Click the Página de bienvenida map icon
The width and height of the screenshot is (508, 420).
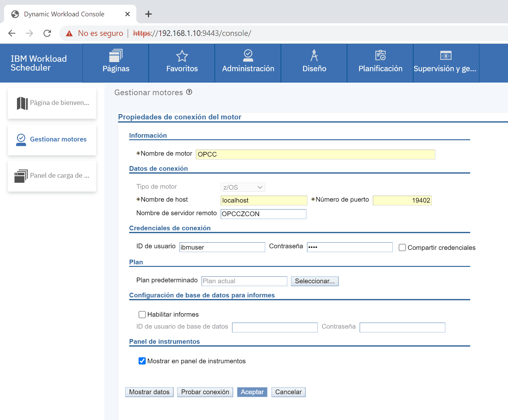22,103
